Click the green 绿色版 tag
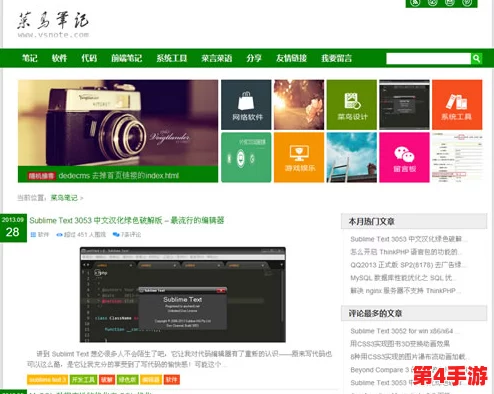This screenshot has width=494, height=394. [x=128, y=380]
